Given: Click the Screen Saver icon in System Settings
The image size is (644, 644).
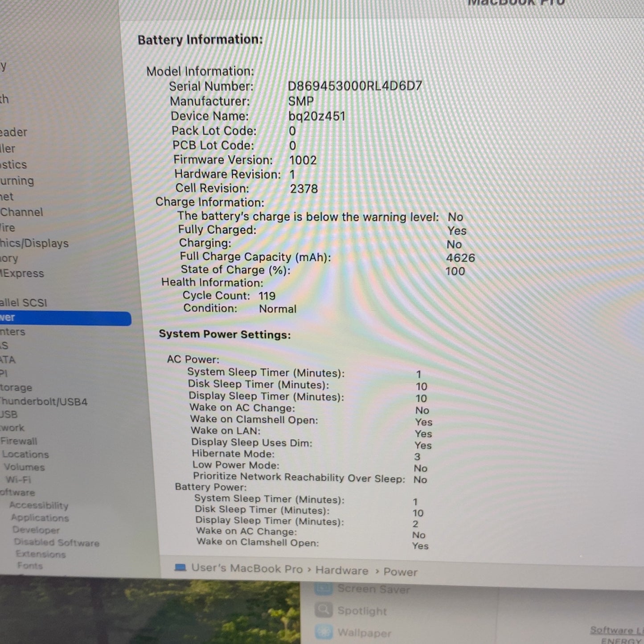Looking at the screenshot, I should 323,589.
